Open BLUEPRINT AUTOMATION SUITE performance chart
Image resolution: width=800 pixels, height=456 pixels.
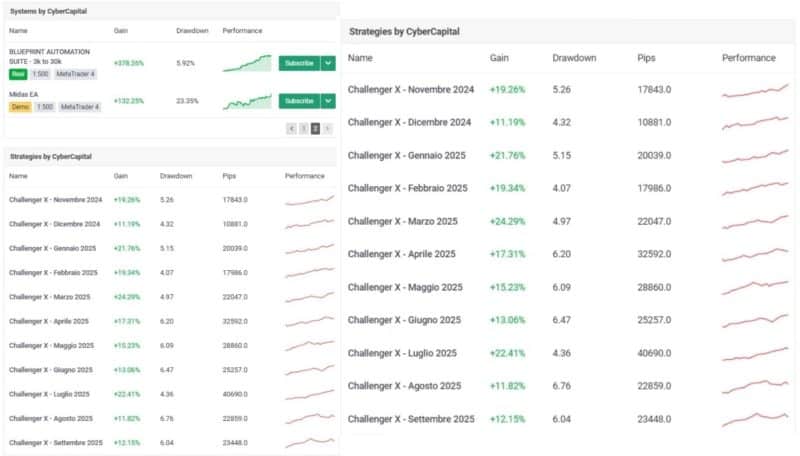click(247, 63)
